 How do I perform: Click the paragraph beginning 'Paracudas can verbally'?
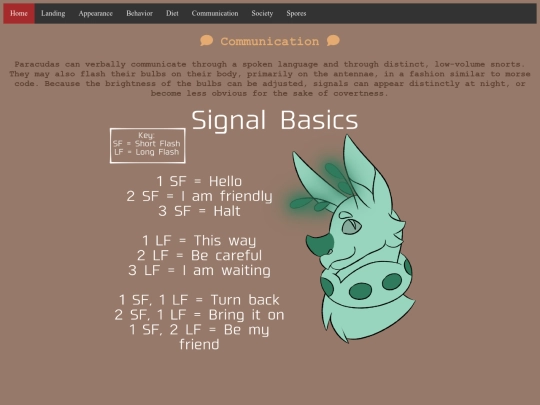coord(270,79)
